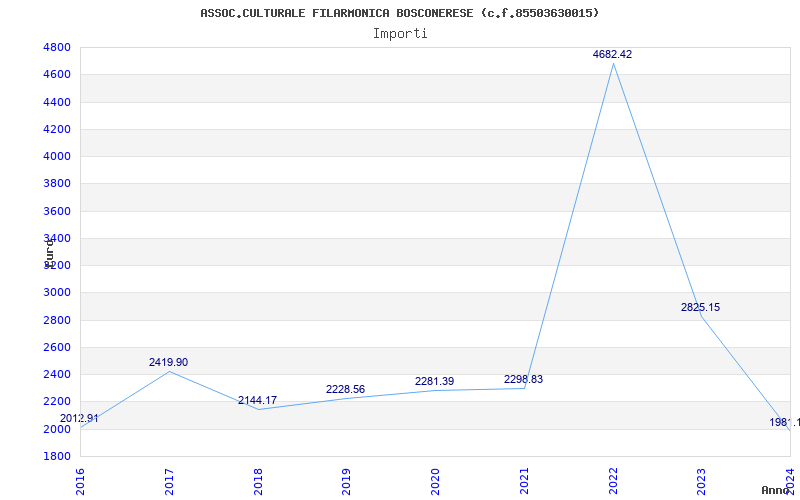The width and height of the screenshot is (800, 500).
Task: Click the 2228.56 data label
Action: click(x=345, y=389)
